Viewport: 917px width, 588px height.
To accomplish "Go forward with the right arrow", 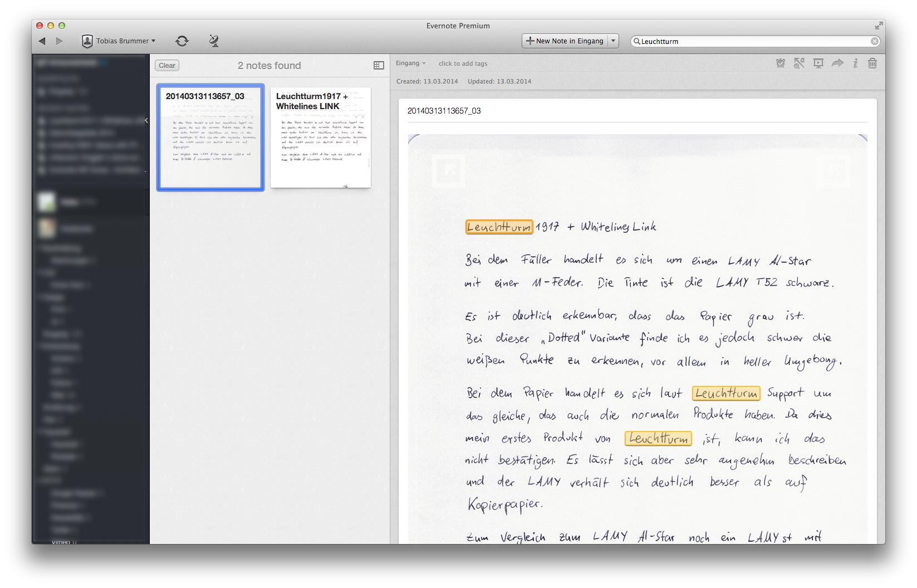I will 60,41.
